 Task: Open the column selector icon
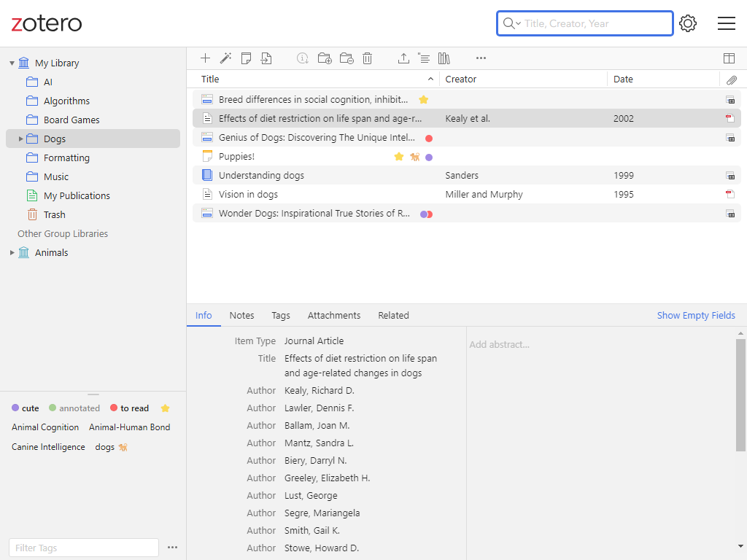[x=729, y=58]
